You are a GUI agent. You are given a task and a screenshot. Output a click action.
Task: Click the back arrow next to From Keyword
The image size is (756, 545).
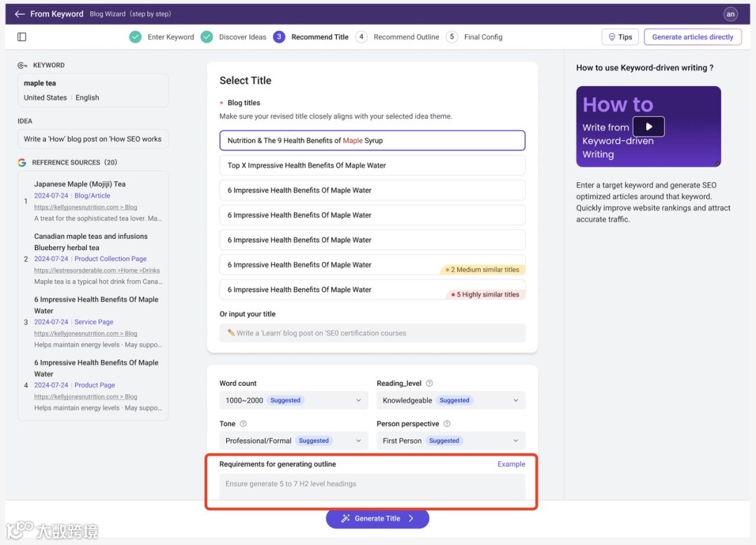20,14
